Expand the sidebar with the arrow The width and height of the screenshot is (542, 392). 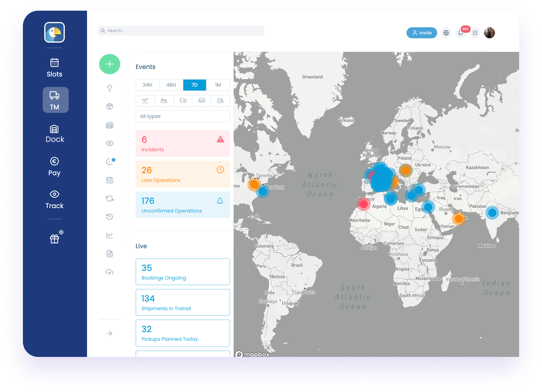[110, 333]
